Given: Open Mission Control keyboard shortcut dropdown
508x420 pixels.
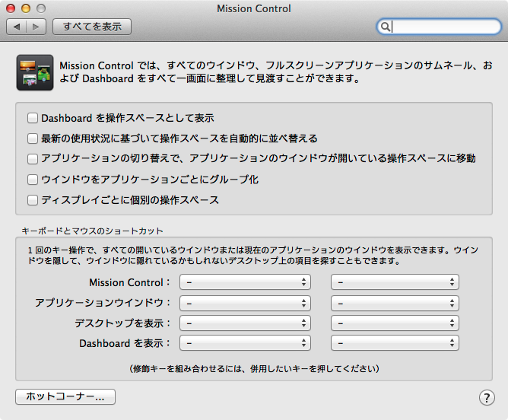Looking at the screenshot, I should pos(245,282).
